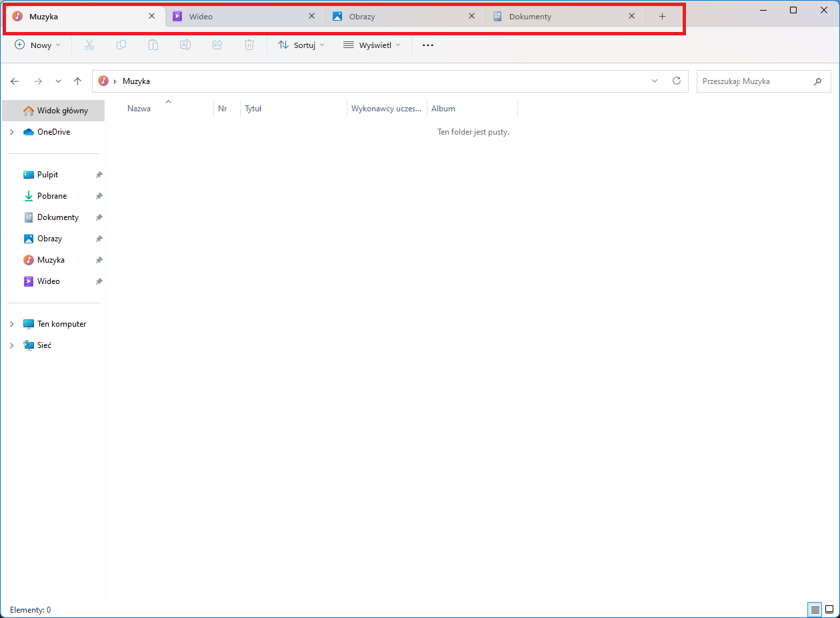Click the Copy icon
The width and height of the screenshot is (840, 618).
click(x=121, y=45)
